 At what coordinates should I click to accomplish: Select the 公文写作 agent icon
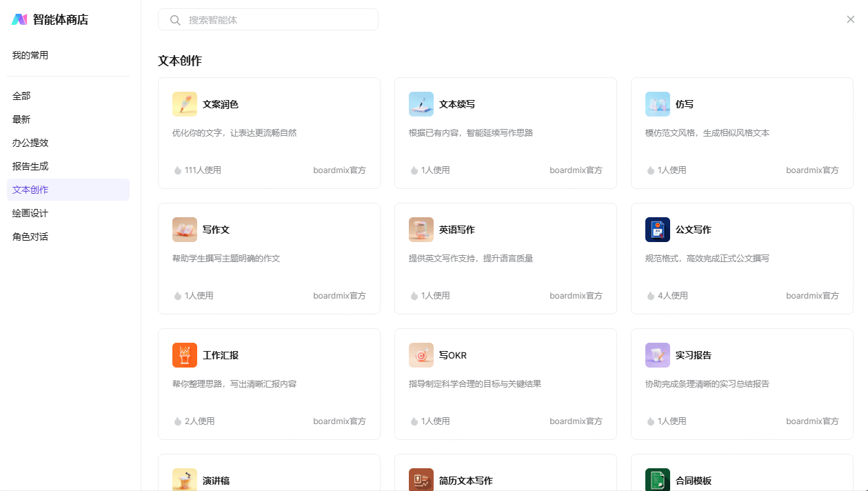(x=658, y=230)
